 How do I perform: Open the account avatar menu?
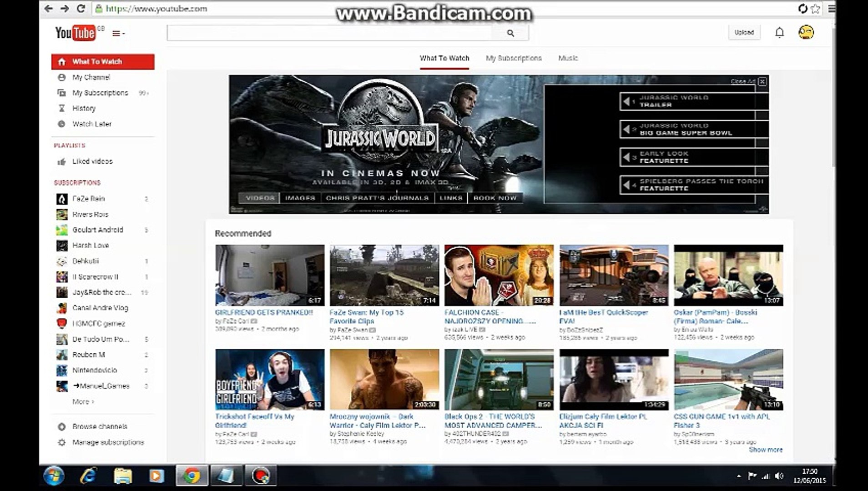click(x=805, y=32)
